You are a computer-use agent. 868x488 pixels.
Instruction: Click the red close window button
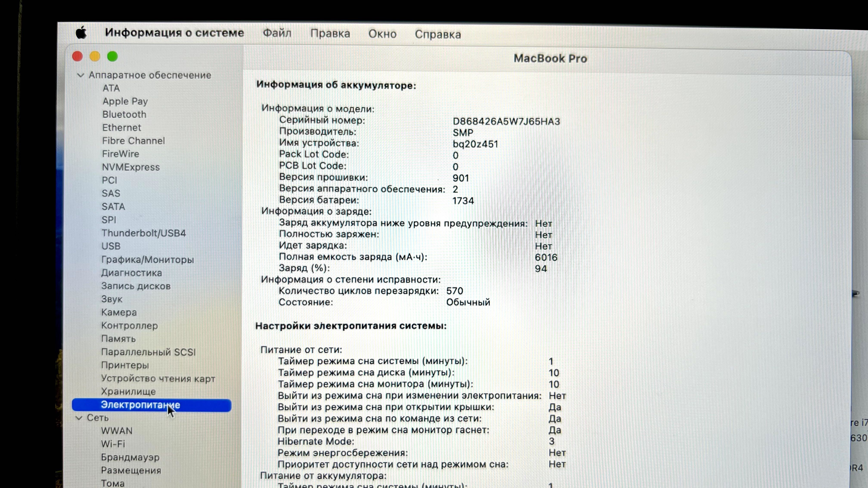[77, 56]
